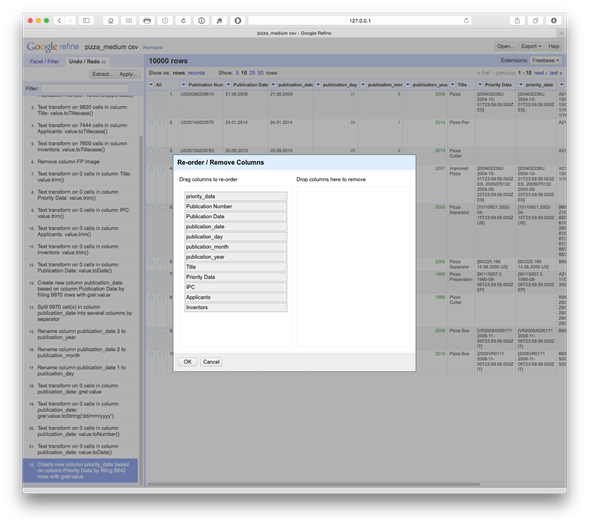The width and height of the screenshot is (589, 526).
Task: Jump to the last page of rows
Action: (556, 73)
